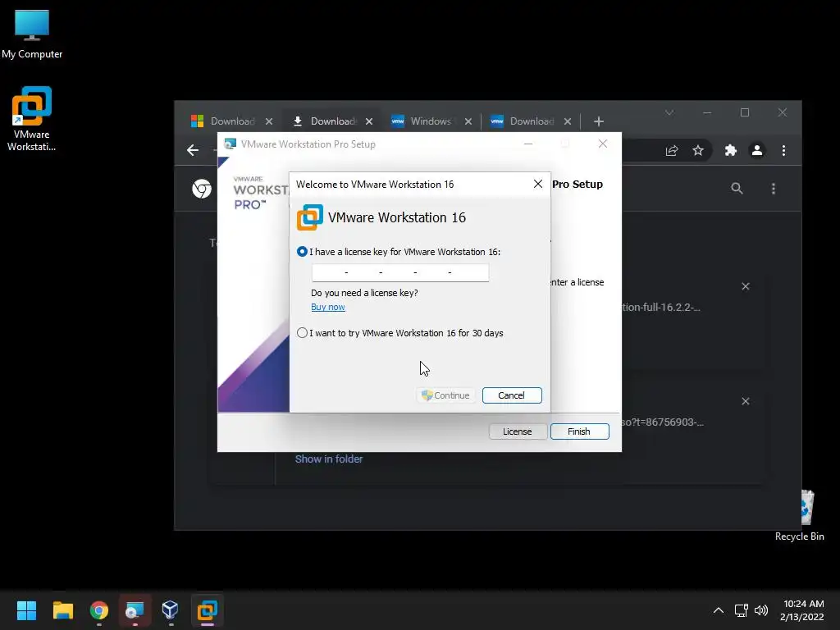
Task: Click the network tray icon
Action: click(x=742, y=610)
